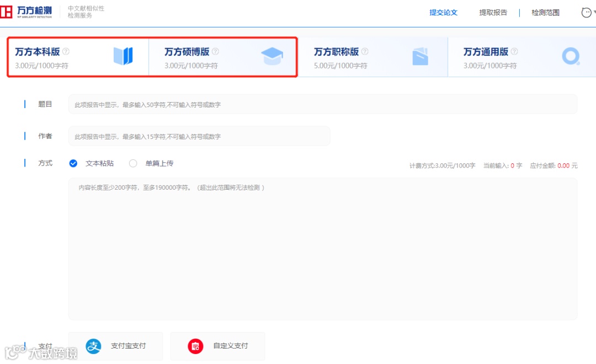Screen dimensions: 596x364
Task: Click the book icon on 万方本科版
Action: [x=123, y=56]
